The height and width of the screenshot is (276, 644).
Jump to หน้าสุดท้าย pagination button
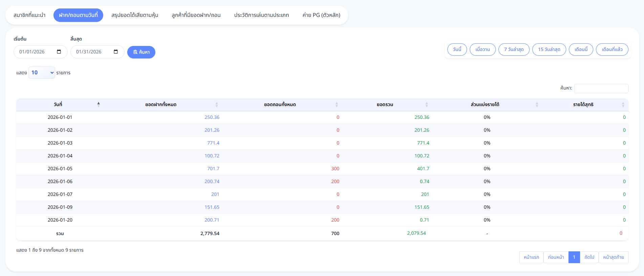pyautogui.click(x=613, y=257)
